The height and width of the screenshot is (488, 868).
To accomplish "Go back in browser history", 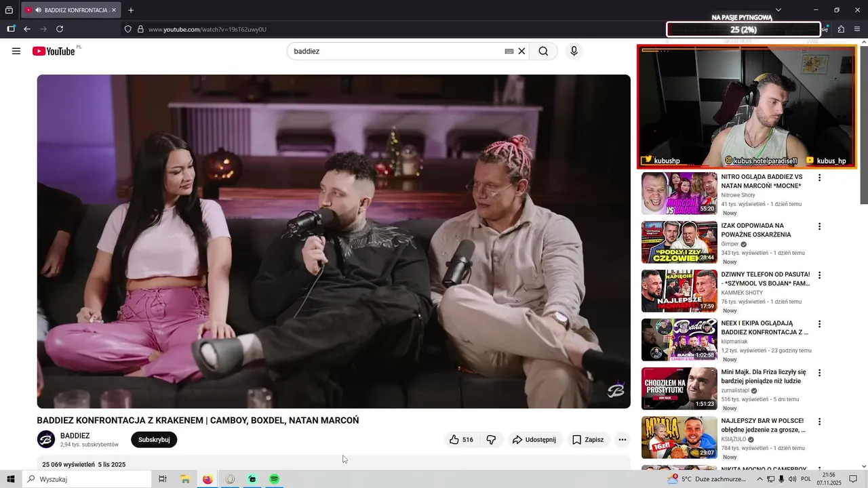I will pyautogui.click(x=27, y=29).
